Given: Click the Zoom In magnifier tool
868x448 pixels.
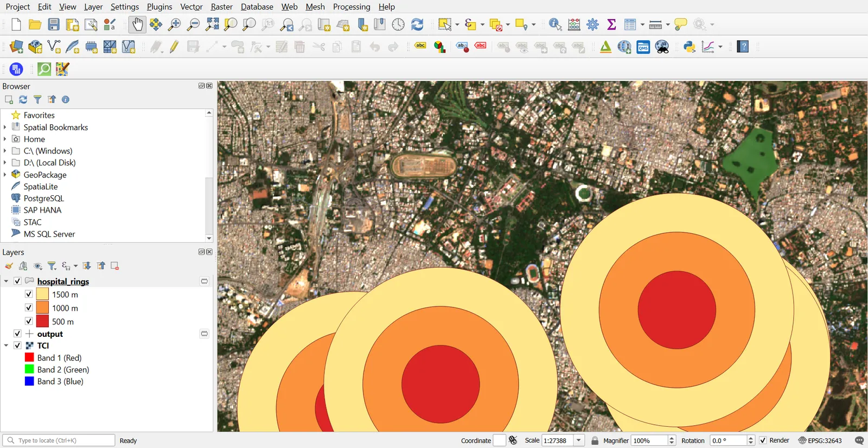Looking at the screenshot, I should click(x=174, y=24).
